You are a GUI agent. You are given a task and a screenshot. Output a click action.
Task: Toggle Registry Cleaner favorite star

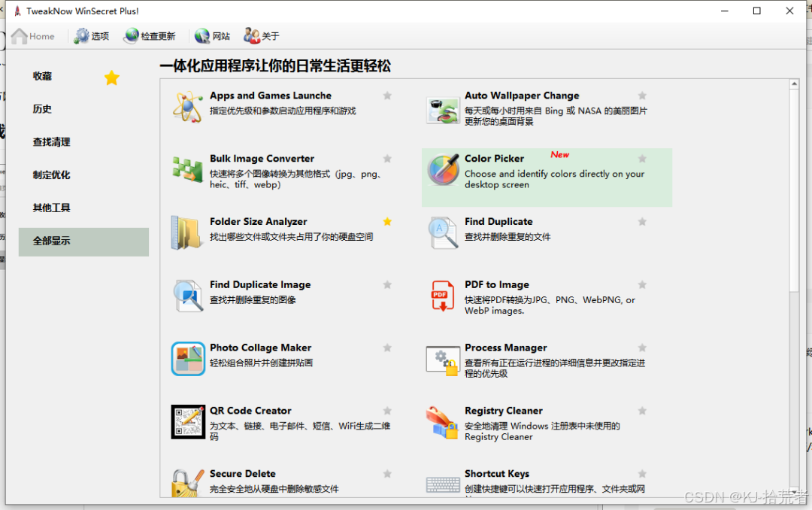[x=642, y=411]
